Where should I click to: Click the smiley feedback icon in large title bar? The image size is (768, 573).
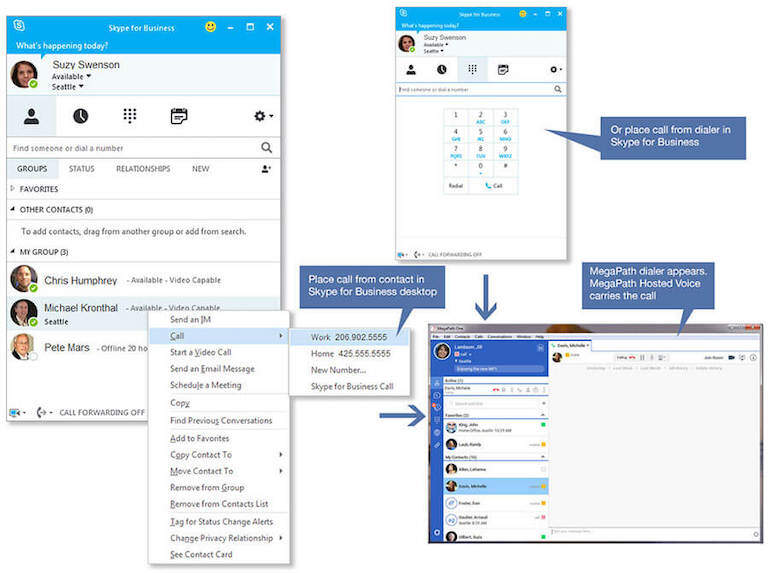tap(211, 27)
